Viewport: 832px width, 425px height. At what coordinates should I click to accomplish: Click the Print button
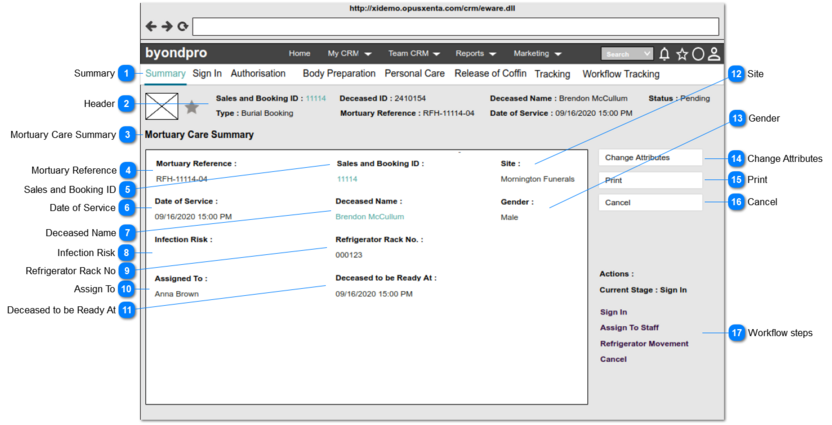(x=651, y=180)
